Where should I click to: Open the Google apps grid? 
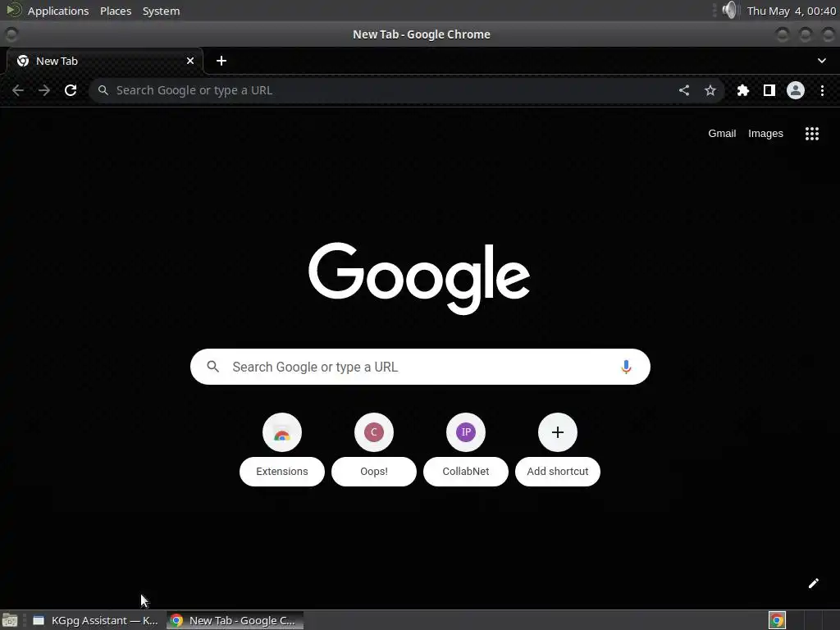click(812, 134)
